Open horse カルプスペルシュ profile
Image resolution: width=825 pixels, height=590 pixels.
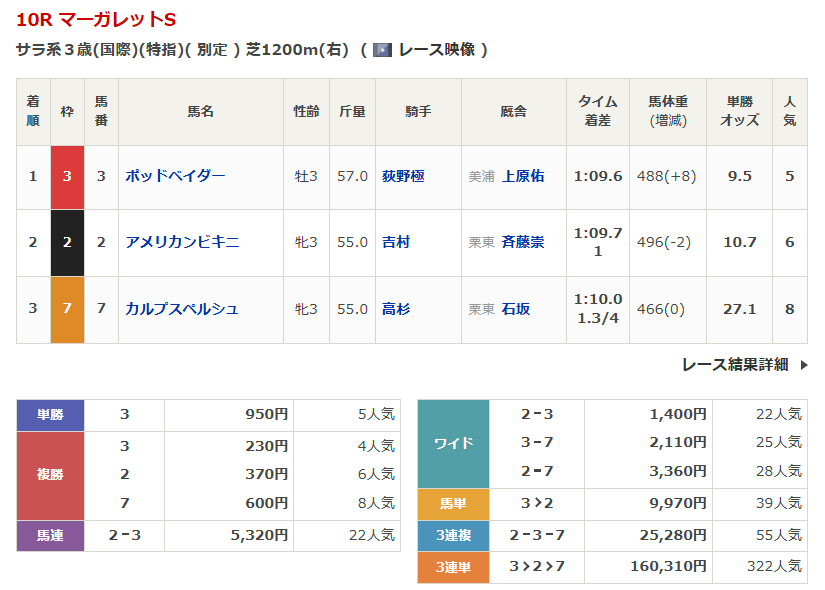(x=182, y=309)
